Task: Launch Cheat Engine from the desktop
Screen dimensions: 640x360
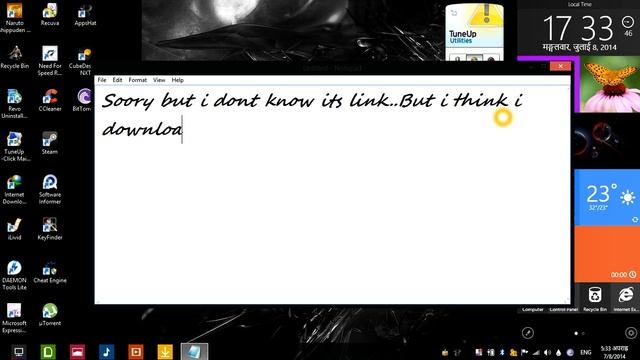Action: (50, 272)
